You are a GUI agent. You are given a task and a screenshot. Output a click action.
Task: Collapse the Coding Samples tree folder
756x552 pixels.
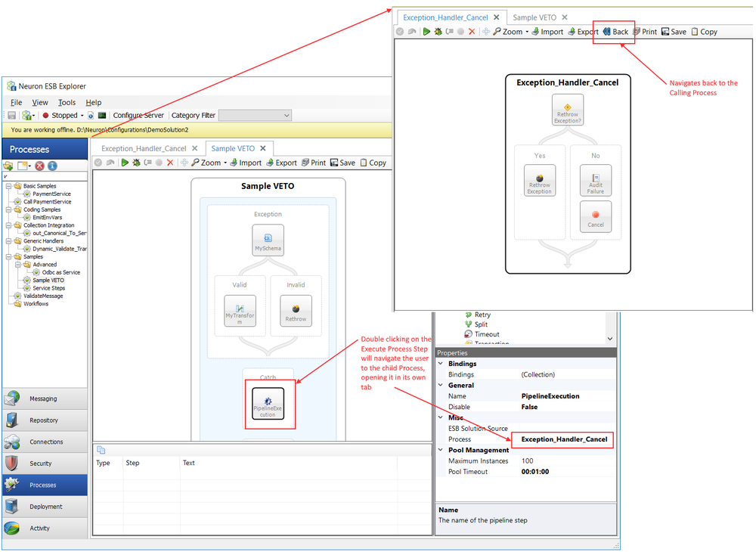click(x=8, y=209)
